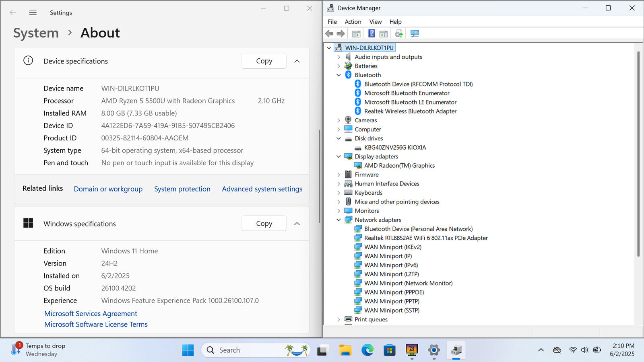This screenshot has height=362, width=644.
Task: Collapse the Disk drives category
Action: pyautogui.click(x=339, y=138)
